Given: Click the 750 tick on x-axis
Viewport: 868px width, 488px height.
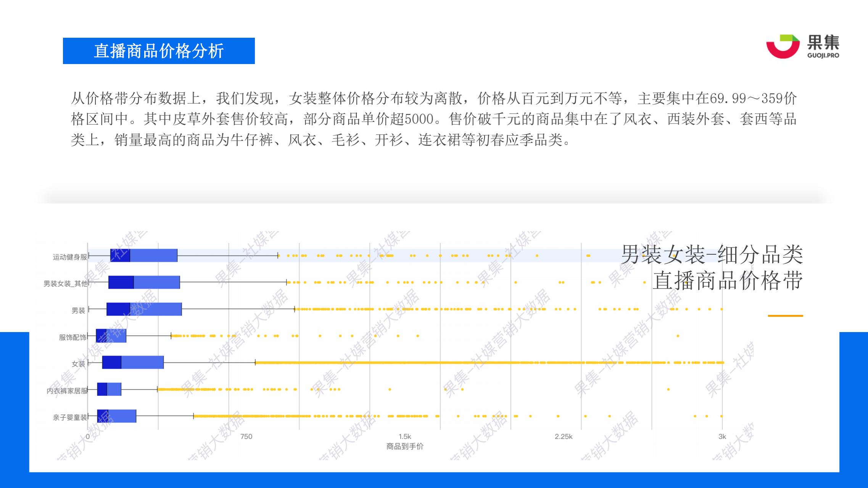Looking at the screenshot, I should (246, 437).
